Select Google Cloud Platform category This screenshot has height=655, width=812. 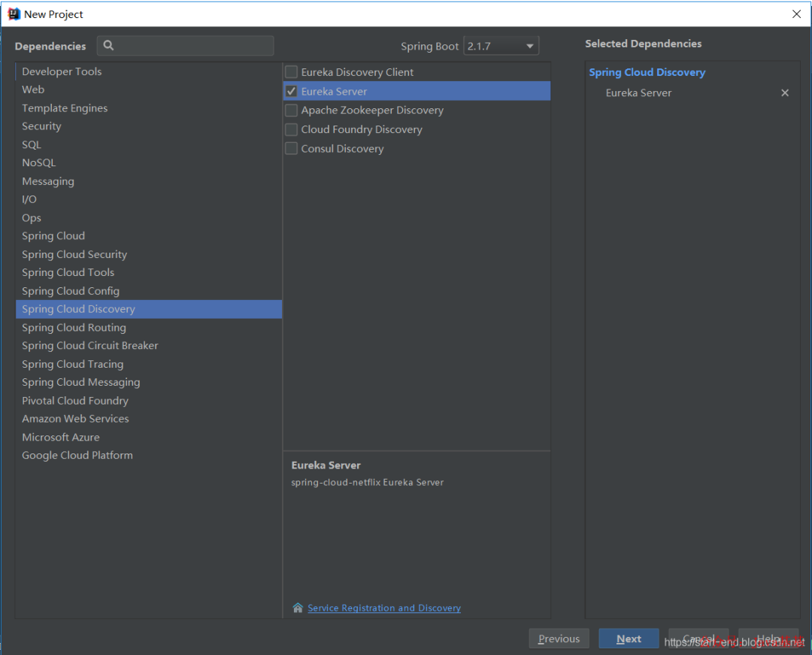(x=149, y=456)
